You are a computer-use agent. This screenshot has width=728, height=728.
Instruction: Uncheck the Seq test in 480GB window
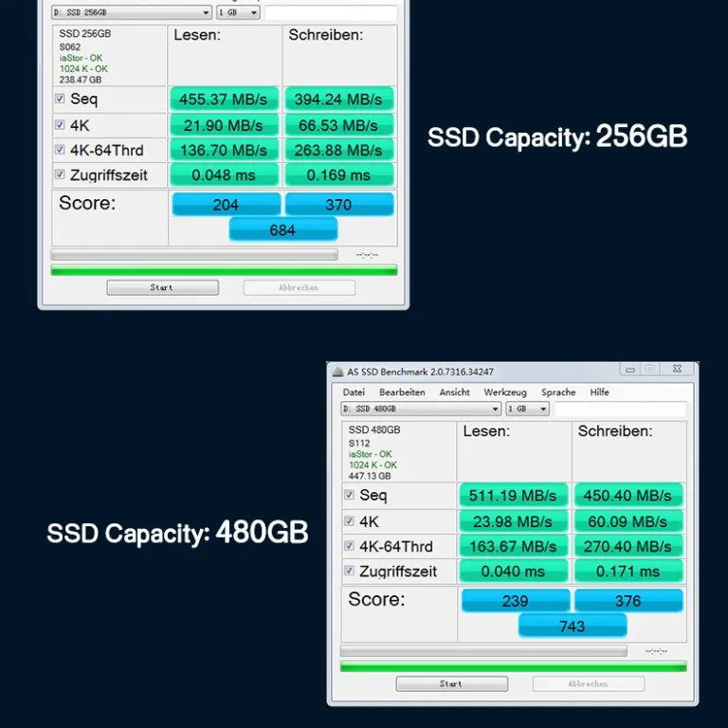coord(349,495)
